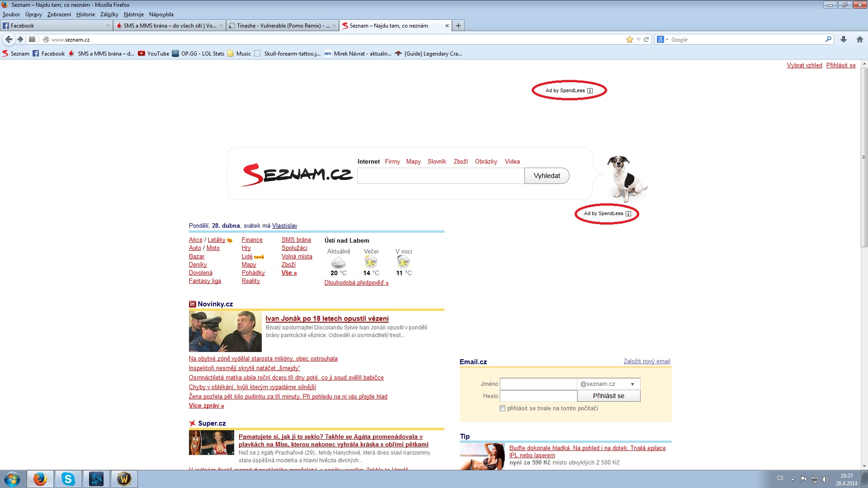The height and width of the screenshot is (488, 868).
Task: Click the Seznam search text field
Action: (441, 176)
